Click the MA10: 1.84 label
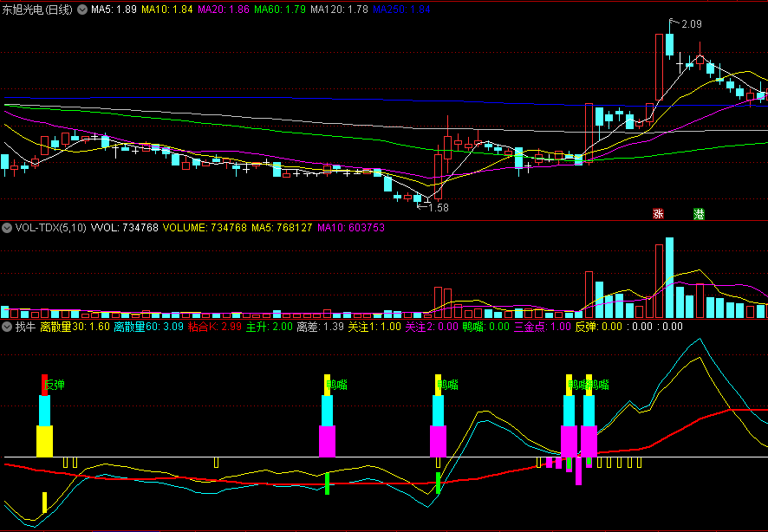Screen dimensions: 768x532 [x=167, y=10]
